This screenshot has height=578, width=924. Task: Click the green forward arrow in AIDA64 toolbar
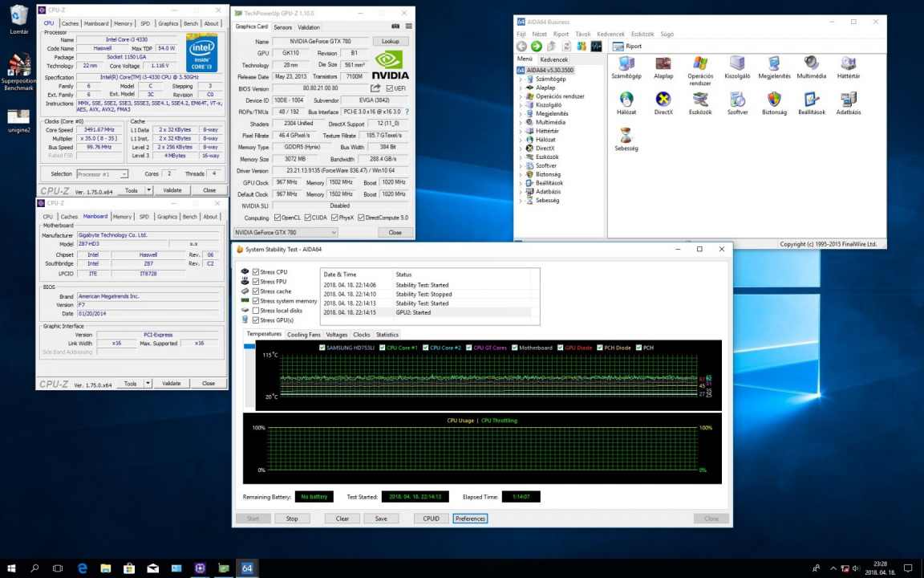click(537, 46)
